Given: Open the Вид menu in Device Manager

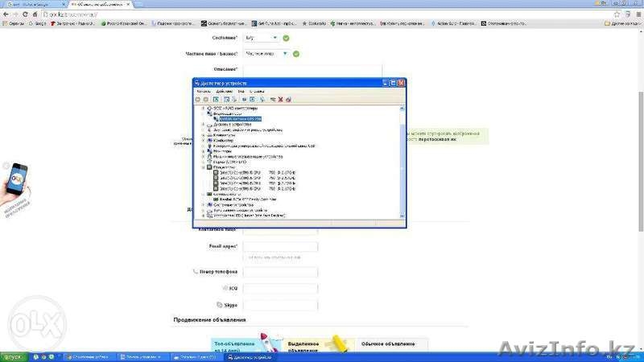Looking at the screenshot, I should pos(241,91).
